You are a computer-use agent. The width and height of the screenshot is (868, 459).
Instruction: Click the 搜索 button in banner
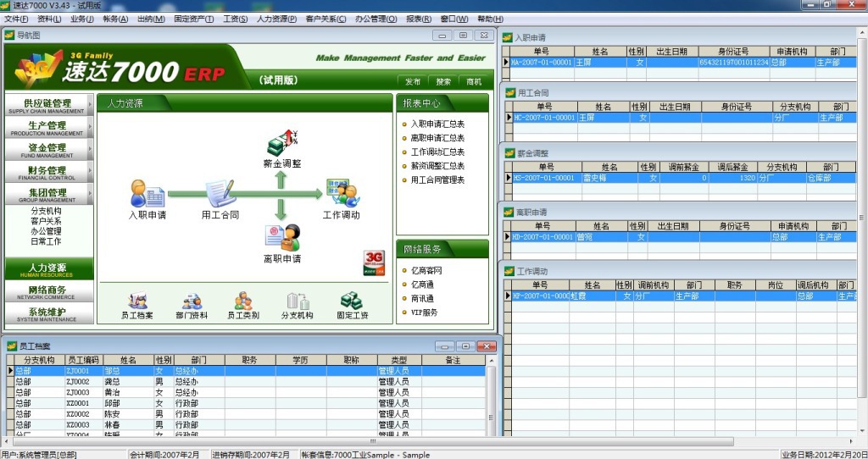(x=443, y=82)
